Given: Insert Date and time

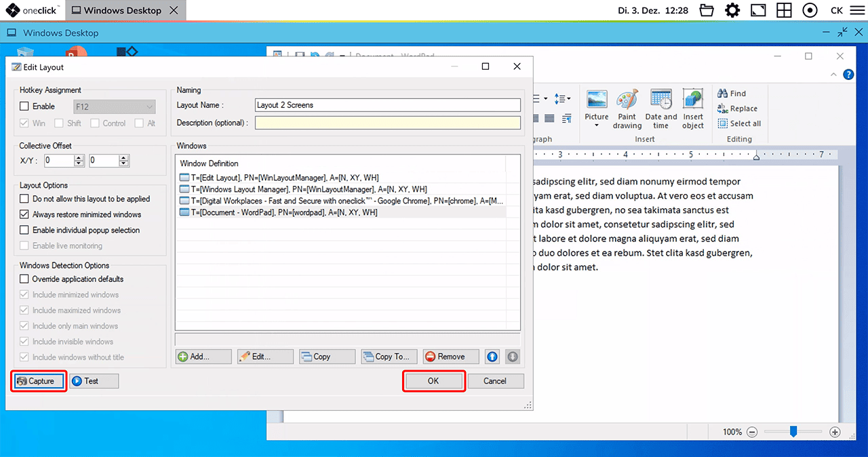Looking at the screenshot, I should [x=660, y=108].
